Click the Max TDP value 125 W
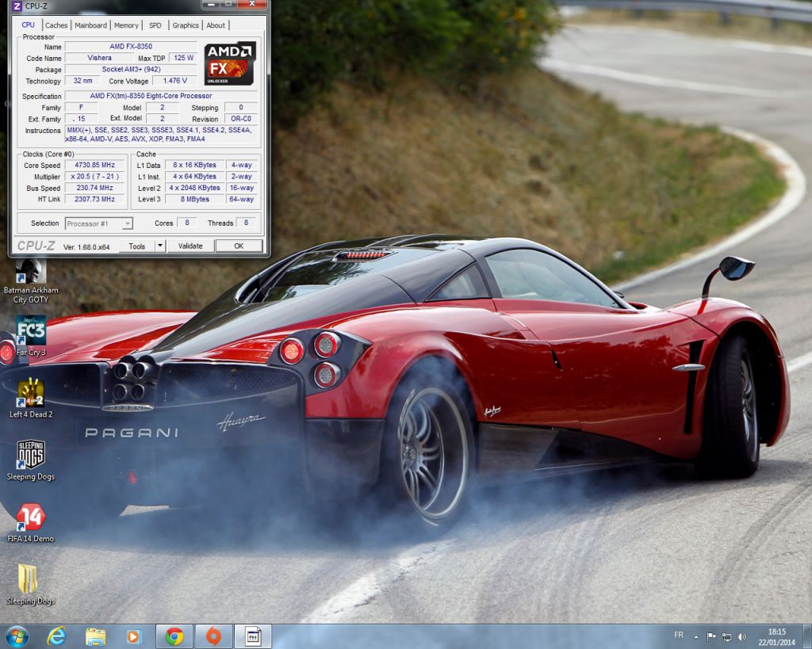 (184, 58)
